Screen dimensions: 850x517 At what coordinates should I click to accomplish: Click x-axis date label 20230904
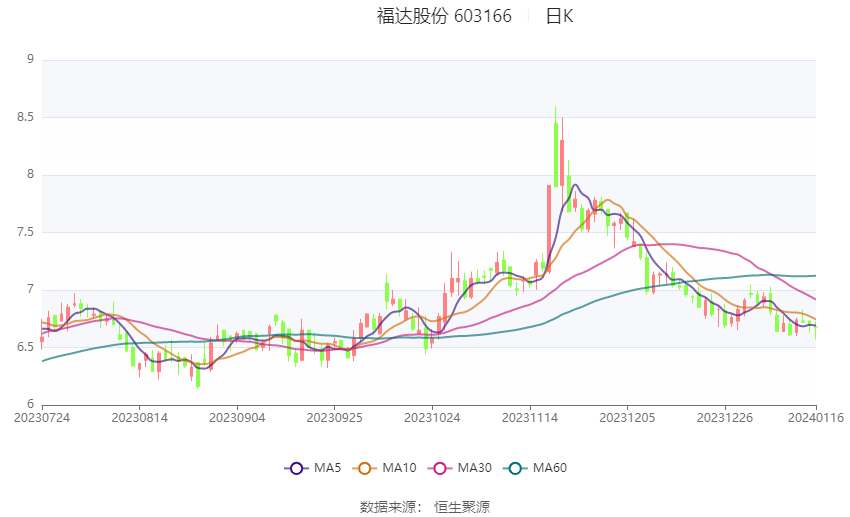click(237, 418)
